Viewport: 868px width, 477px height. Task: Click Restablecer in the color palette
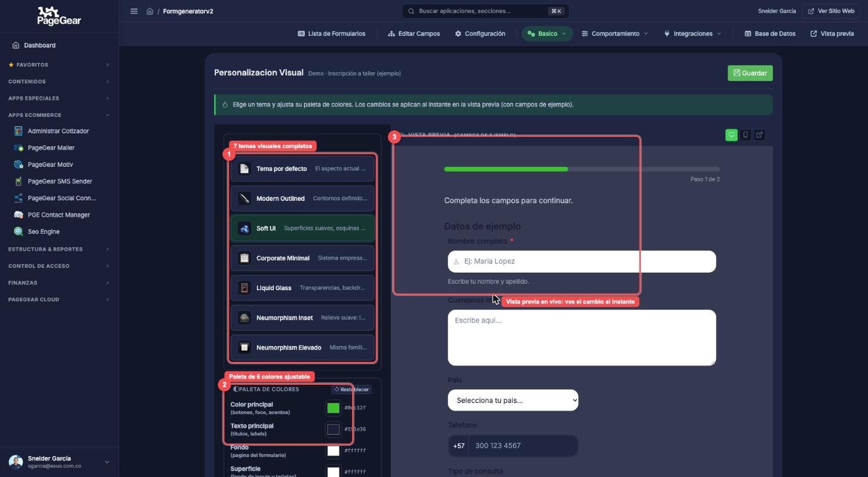tap(351, 389)
